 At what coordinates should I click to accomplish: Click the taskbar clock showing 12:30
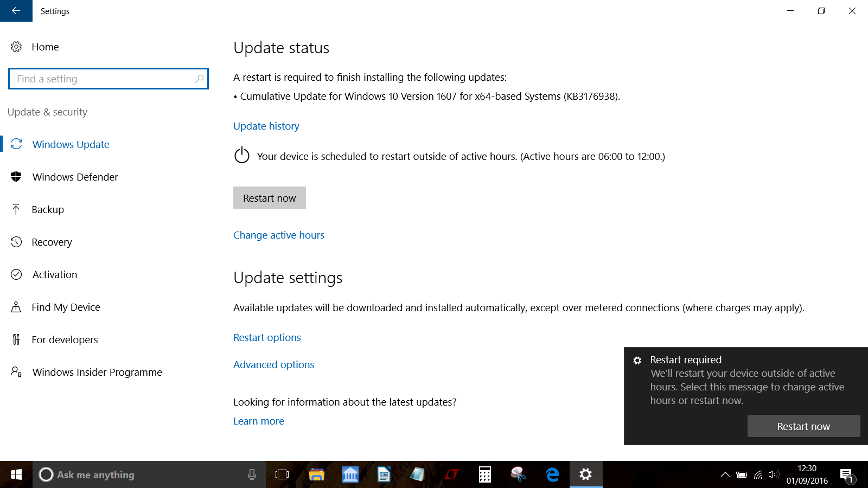click(807, 474)
